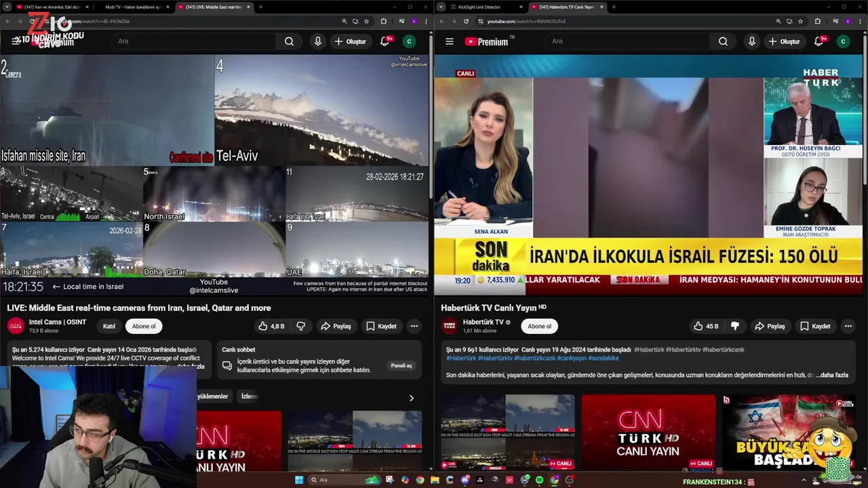Open tab search dropdown in left Chrome window

tap(7, 7)
